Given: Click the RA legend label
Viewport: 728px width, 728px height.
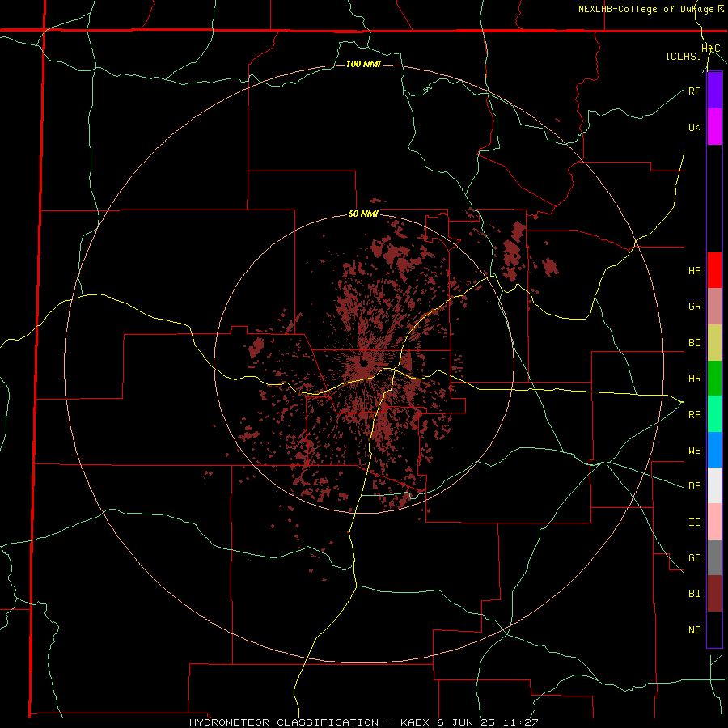Looking at the screenshot, I should click(x=694, y=415).
